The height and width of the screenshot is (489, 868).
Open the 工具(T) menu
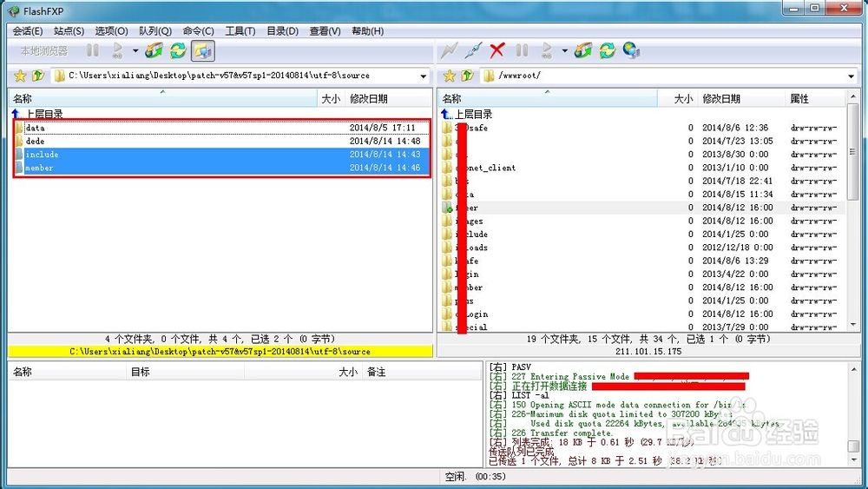click(240, 31)
